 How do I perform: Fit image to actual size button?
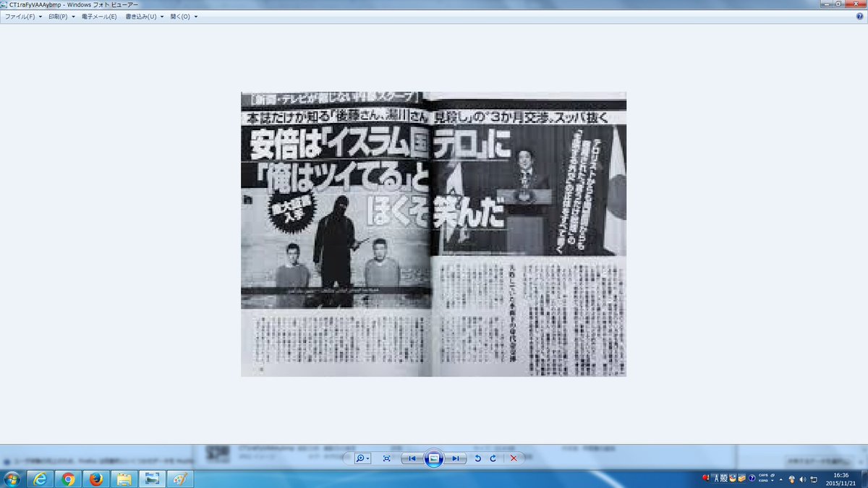point(386,458)
